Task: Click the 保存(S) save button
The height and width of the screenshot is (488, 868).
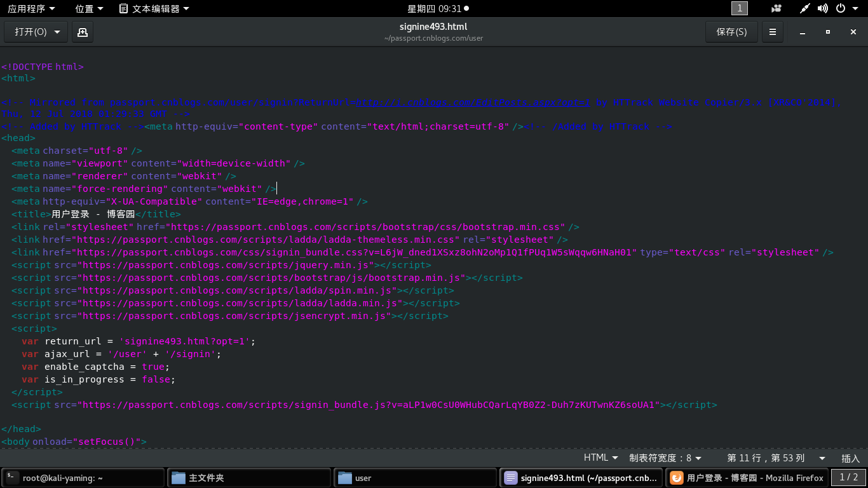Action: point(731,32)
